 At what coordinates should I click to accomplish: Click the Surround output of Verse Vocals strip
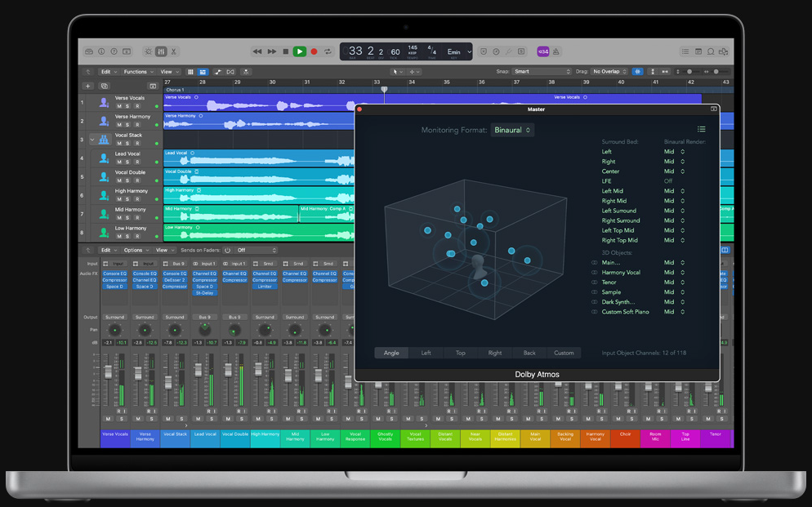(x=114, y=317)
